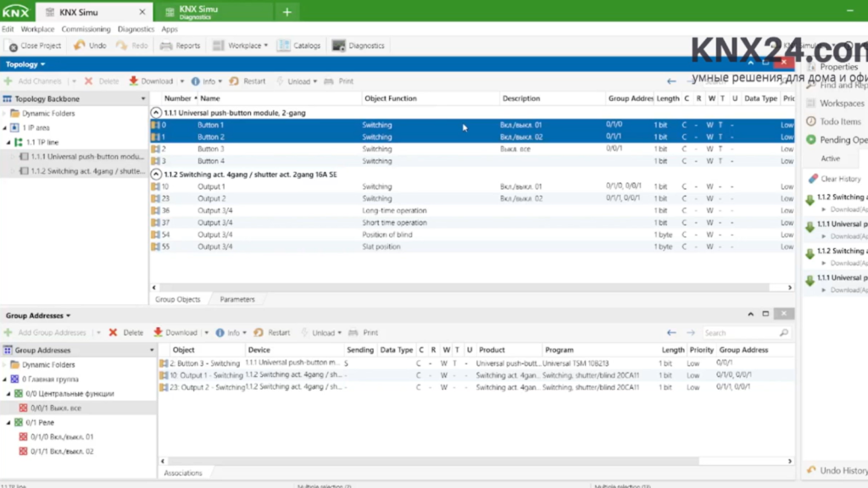868x488 pixels.
Task: Open the Diagnostics toolbar button
Action: pos(358,46)
